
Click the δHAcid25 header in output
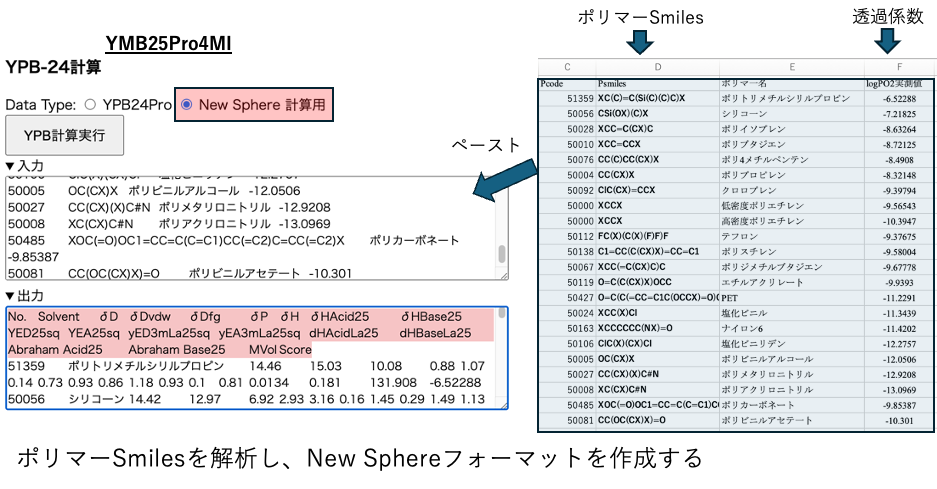[x=339, y=317]
